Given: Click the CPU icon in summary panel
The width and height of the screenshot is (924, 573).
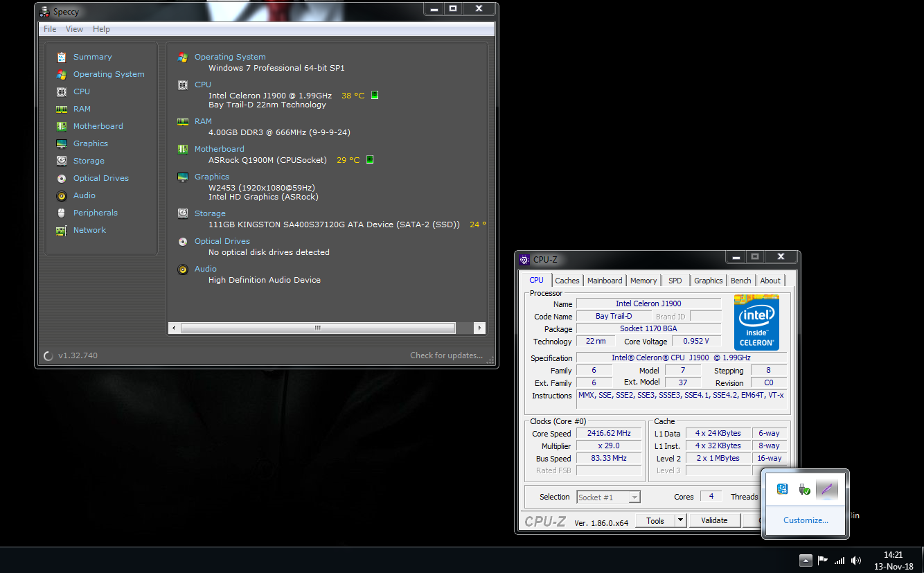Looking at the screenshot, I should 183,85.
